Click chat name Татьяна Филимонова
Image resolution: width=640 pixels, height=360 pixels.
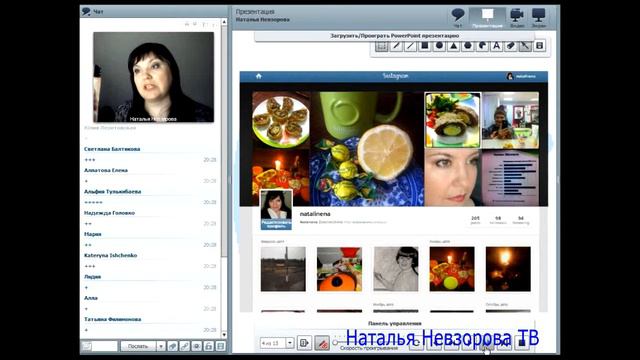pyautogui.click(x=113, y=319)
